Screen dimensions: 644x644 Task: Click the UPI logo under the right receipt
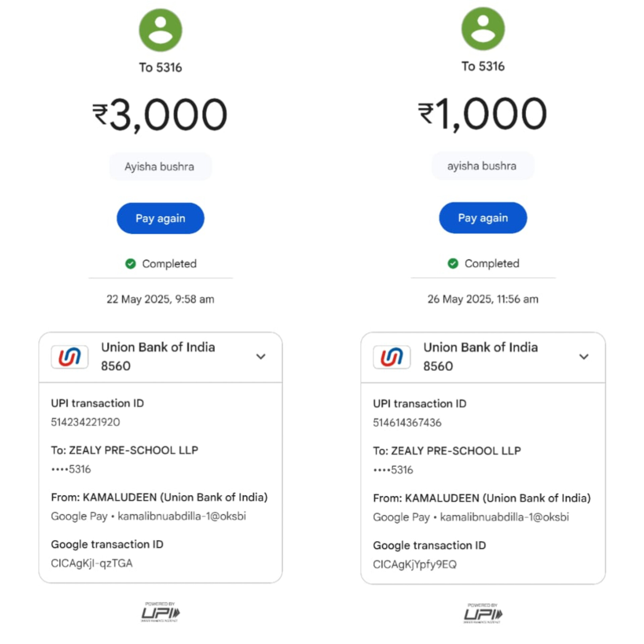tap(483, 614)
